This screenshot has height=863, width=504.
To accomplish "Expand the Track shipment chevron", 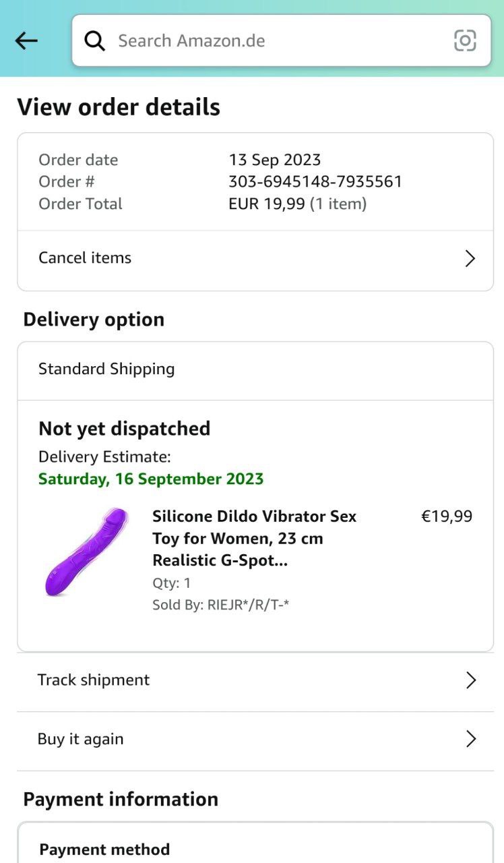I will (471, 680).
